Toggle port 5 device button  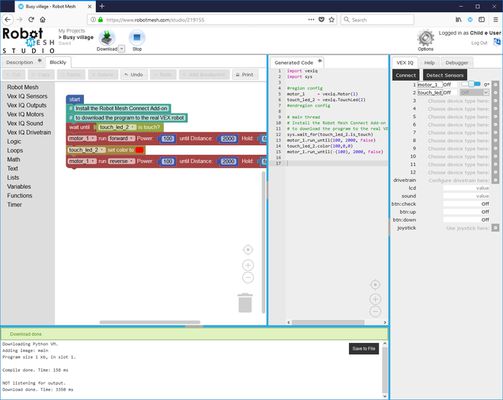pyautogui.click(x=495, y=117)
